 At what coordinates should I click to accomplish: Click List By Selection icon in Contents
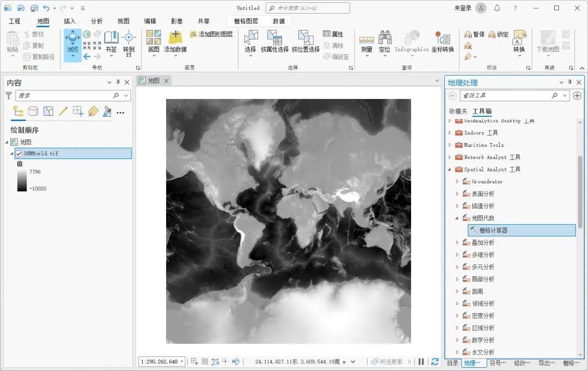[48, 112]
